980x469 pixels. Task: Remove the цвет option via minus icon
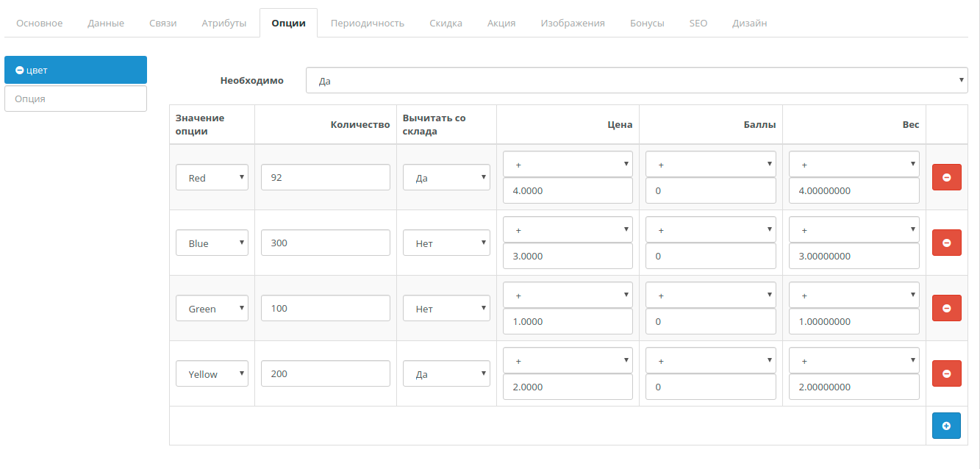tap(20, 71)
